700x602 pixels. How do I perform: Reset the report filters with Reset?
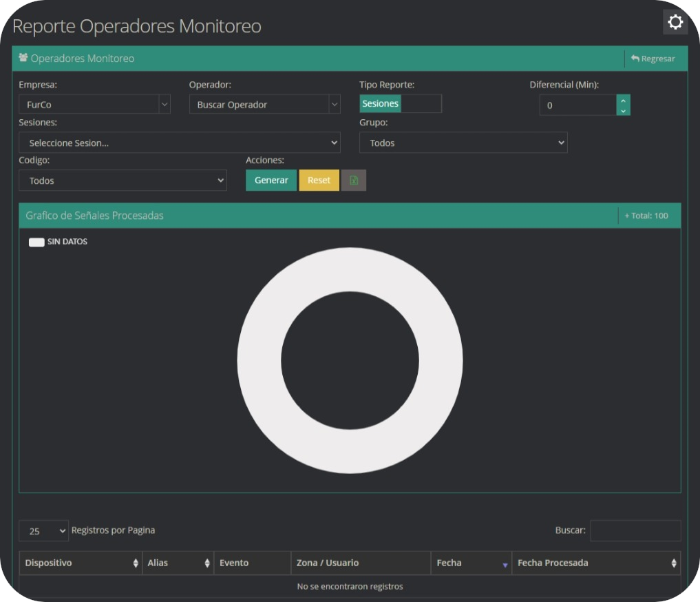319,180
